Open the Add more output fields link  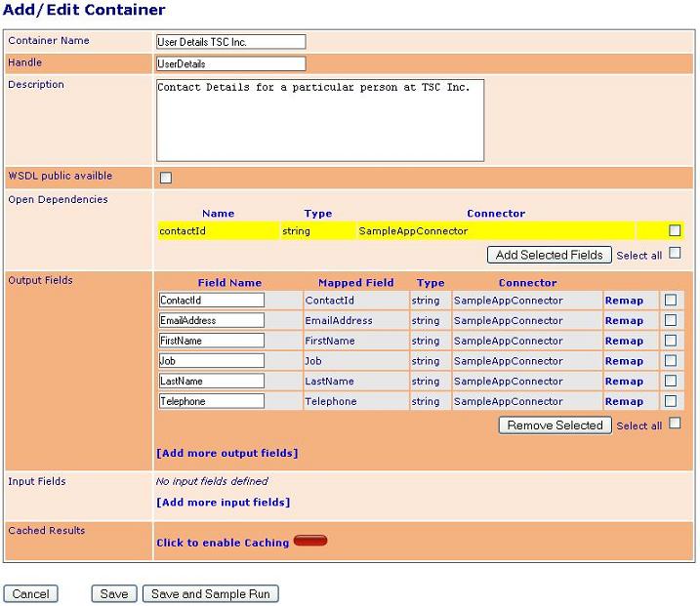(226, 454)
